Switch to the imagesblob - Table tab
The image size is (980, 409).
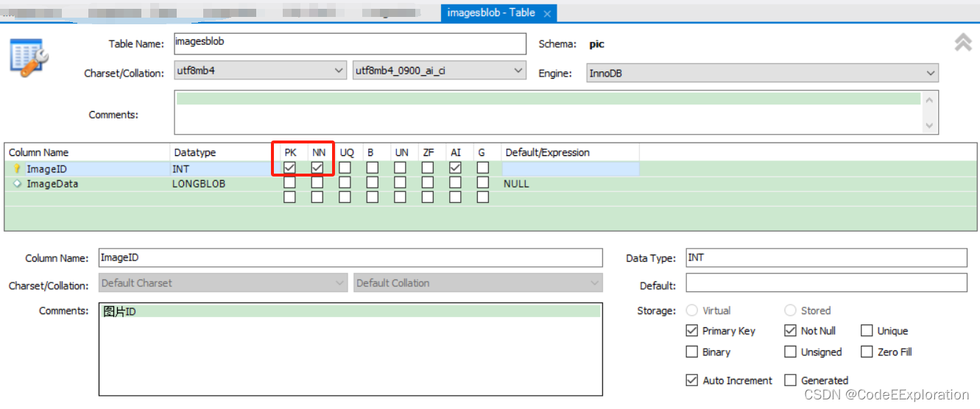[x=490, y=13]
